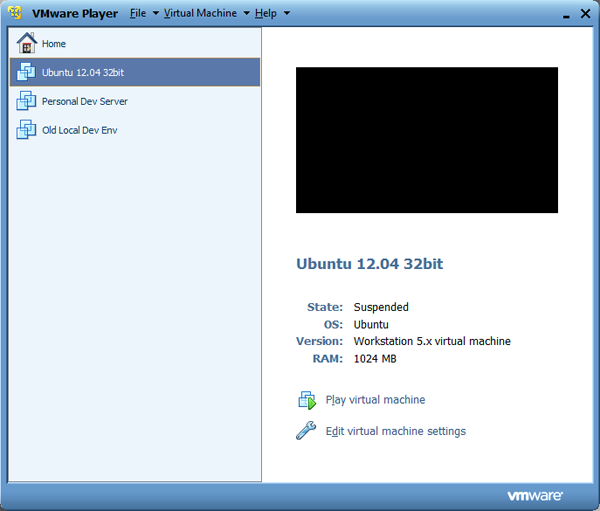Expand the dropdown arrow beside File

tap(156, 13)
